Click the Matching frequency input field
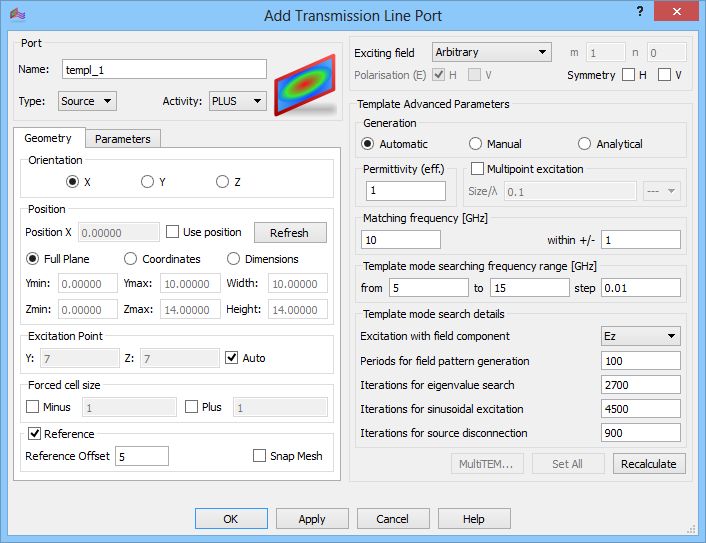Viewport: 706px width, 543px height. click(x=400, y=240)
